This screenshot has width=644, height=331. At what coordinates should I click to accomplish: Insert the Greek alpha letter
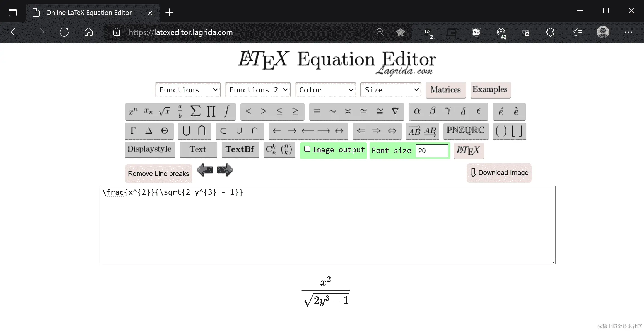417,111
